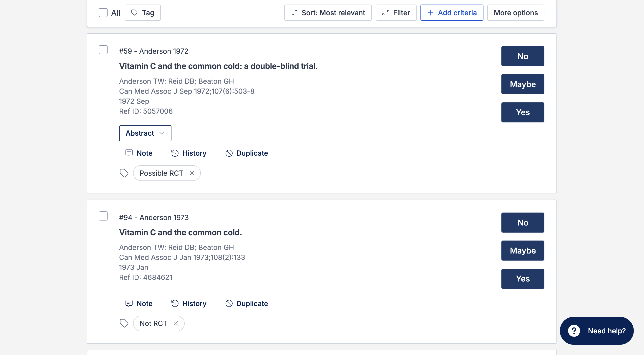
Task: View History for Anderson 1972 study
Action: tap(189, 153)
